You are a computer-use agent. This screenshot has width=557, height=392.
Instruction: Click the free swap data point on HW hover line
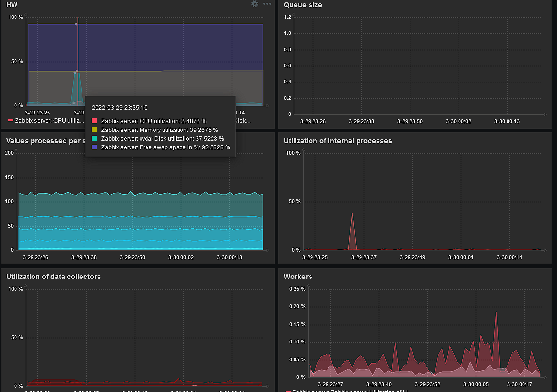[76, 24]
